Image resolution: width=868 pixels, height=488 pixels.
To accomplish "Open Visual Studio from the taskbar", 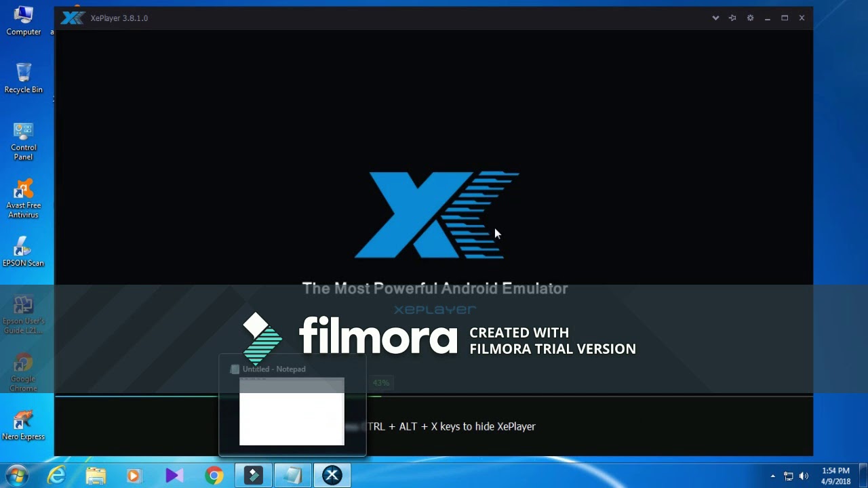I will pos(174,476).
